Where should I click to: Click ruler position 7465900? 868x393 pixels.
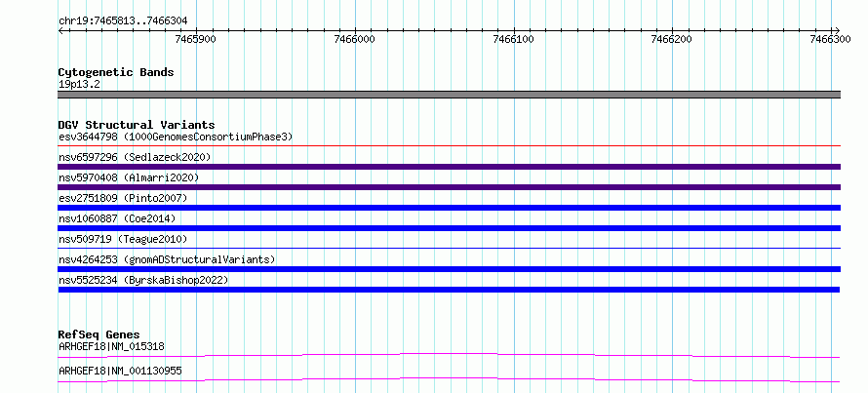(195, 39)
